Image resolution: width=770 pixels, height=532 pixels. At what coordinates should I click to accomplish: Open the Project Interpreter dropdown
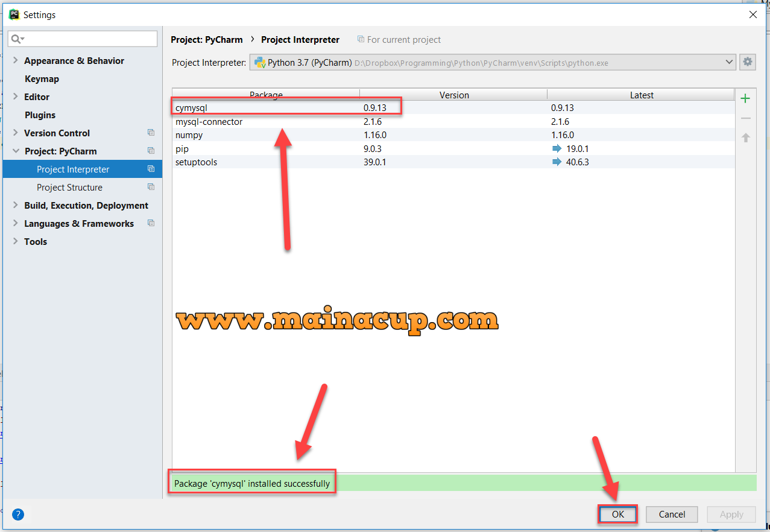coord(729,62)
